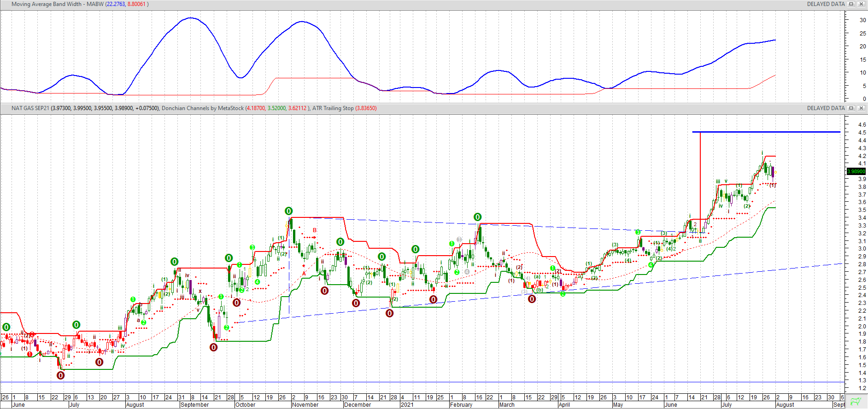The width and height of the screenshot is (868, 409).
Task: Click the December label on date axis
Action: (357, 405)
